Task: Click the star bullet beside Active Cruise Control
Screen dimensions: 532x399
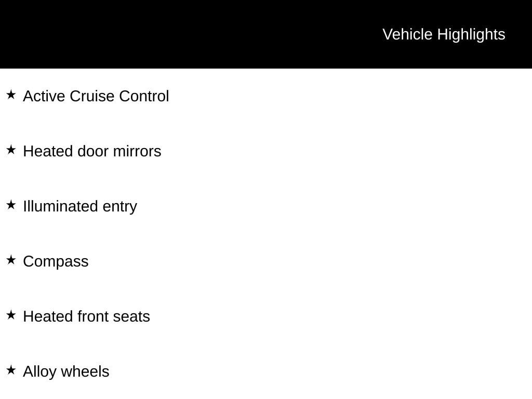Action: click(x=11, y=95)
